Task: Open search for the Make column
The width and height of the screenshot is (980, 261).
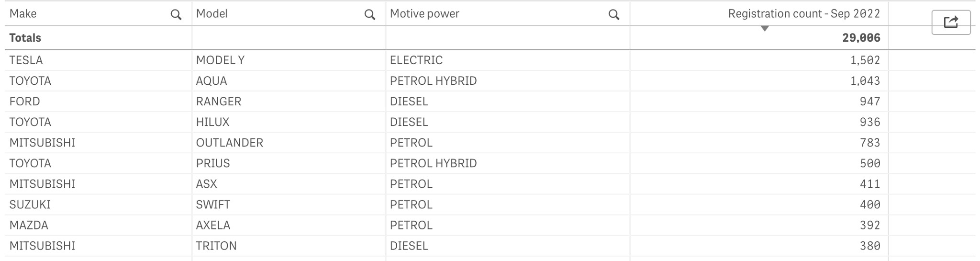Action: pyautogui.click(x=176, y=15)
